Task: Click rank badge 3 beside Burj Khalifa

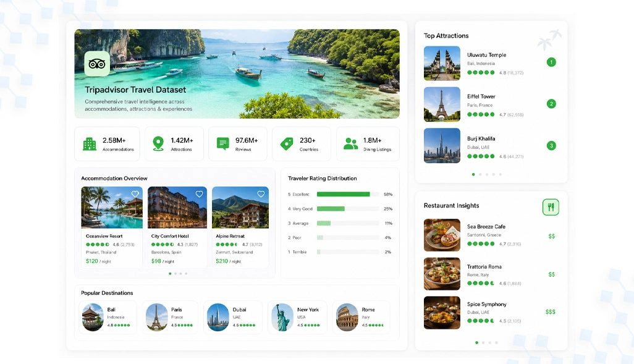Action: click(x=551, y=146)
